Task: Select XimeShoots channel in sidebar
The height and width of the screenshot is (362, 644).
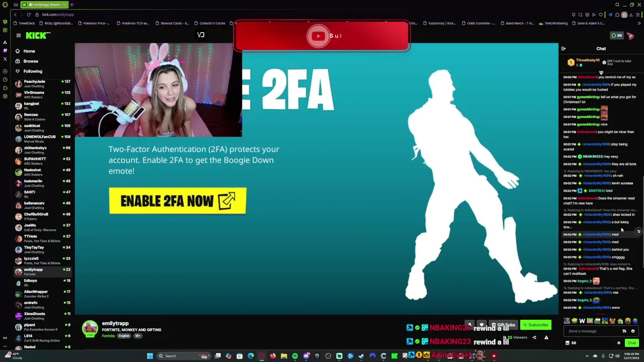Action: [x=43, y=316]
